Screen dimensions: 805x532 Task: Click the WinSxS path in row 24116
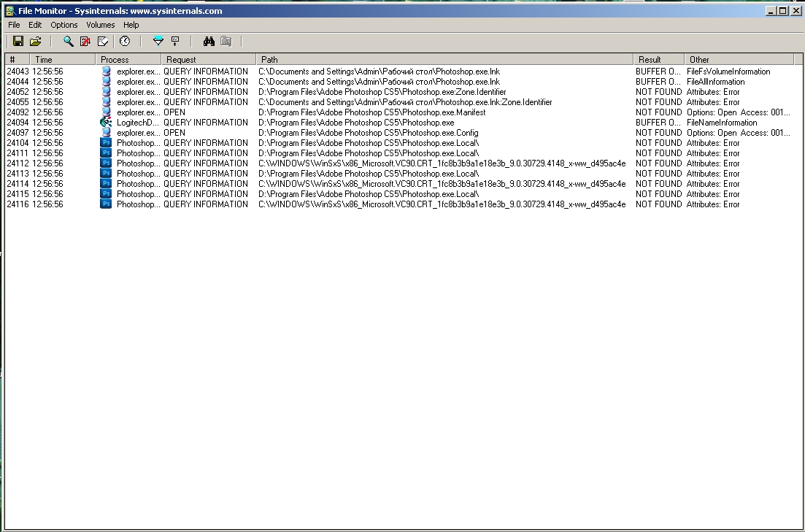pyautogui.click(x=442, y=204)
